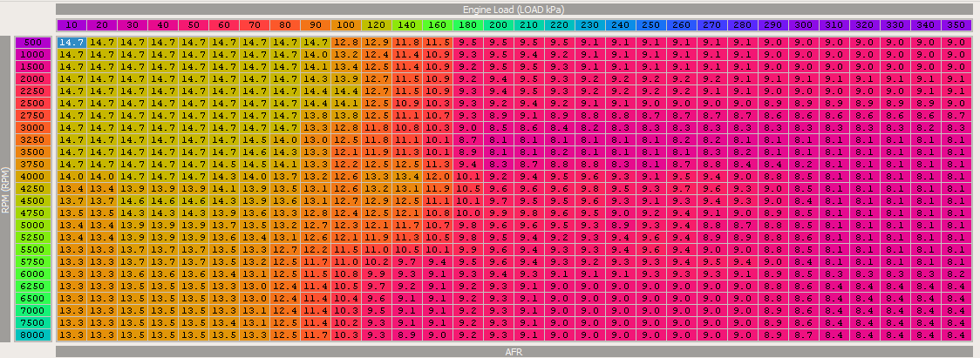Screen dimensions: 980x358
Task: Select cell at 8000 RPM and 350 kPa
Action: click(x=955, y=334)
